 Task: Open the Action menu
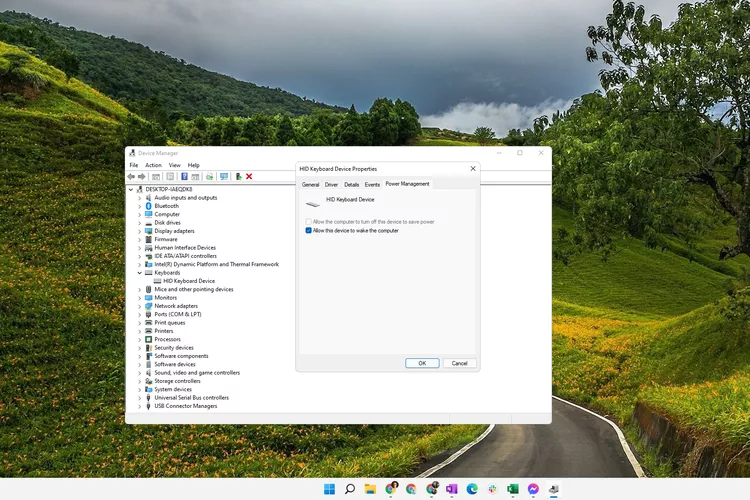pos(154,165)
